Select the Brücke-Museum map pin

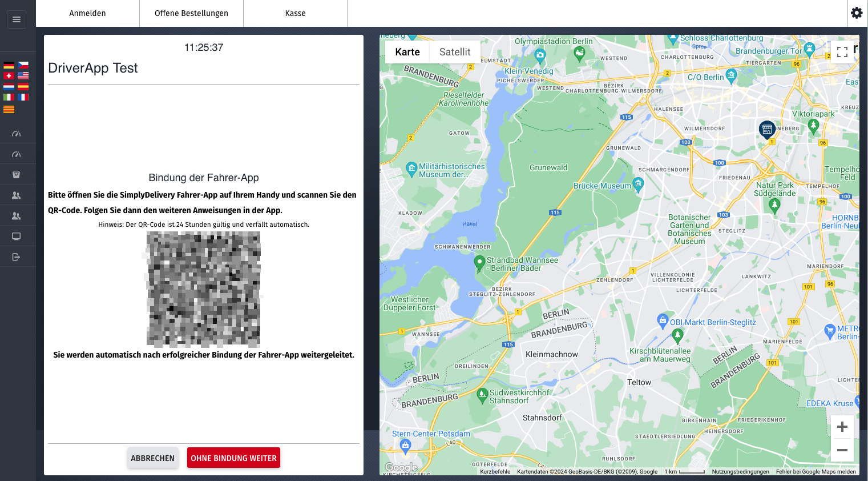click(x=639, y=184)
